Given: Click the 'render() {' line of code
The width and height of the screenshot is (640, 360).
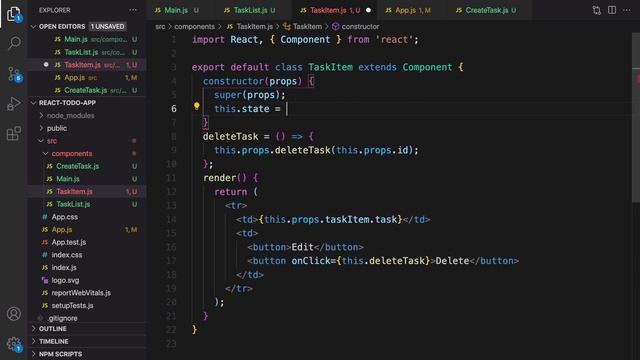Looking at the screenshot, I should 231,178.
